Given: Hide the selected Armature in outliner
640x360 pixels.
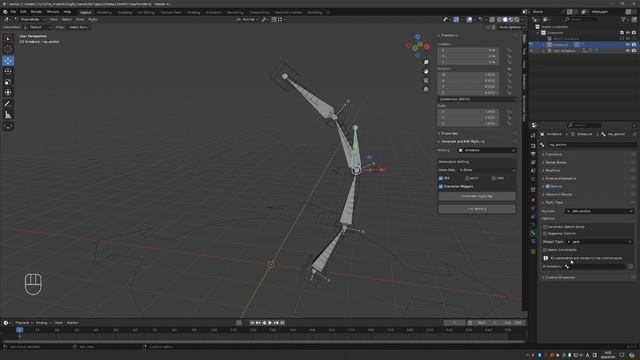Looking at the screenshot, I should point(628,44).
